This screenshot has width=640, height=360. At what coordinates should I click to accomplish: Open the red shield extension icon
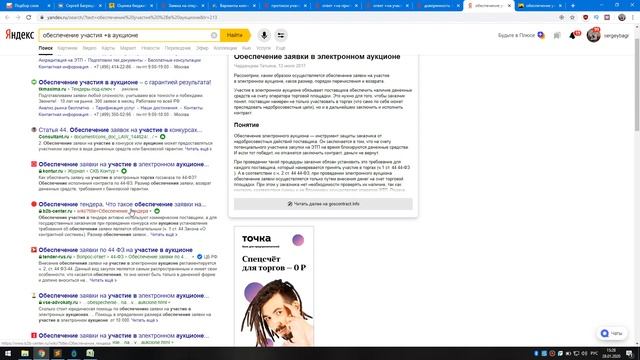click(586, 18)
